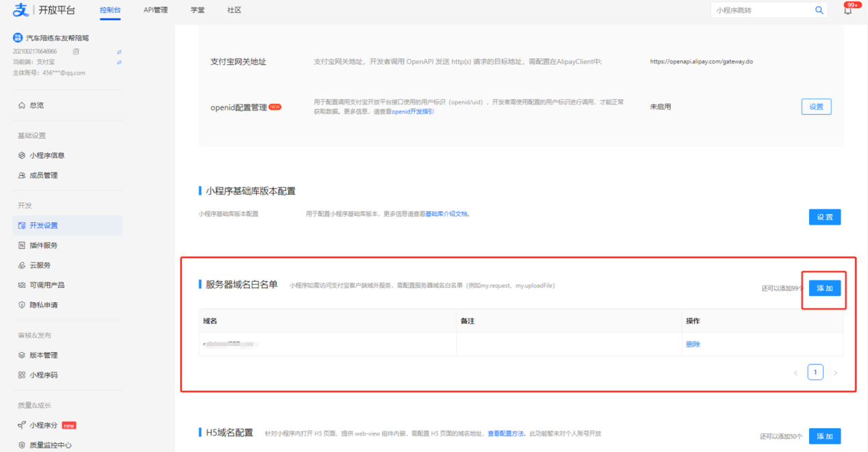Go to 成员管理 in the sidebar
This screenshot has height=452, width=868.
coord(43,175)
